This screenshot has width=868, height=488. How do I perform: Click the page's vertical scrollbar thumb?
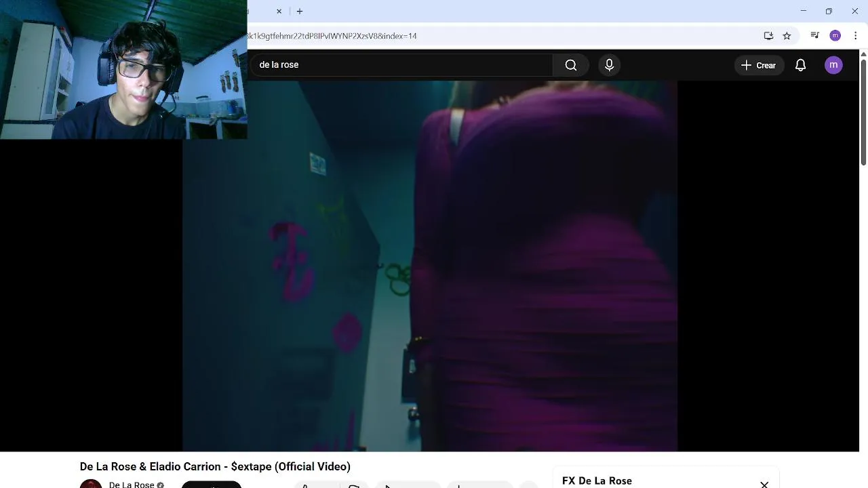[x=863, y=112]
